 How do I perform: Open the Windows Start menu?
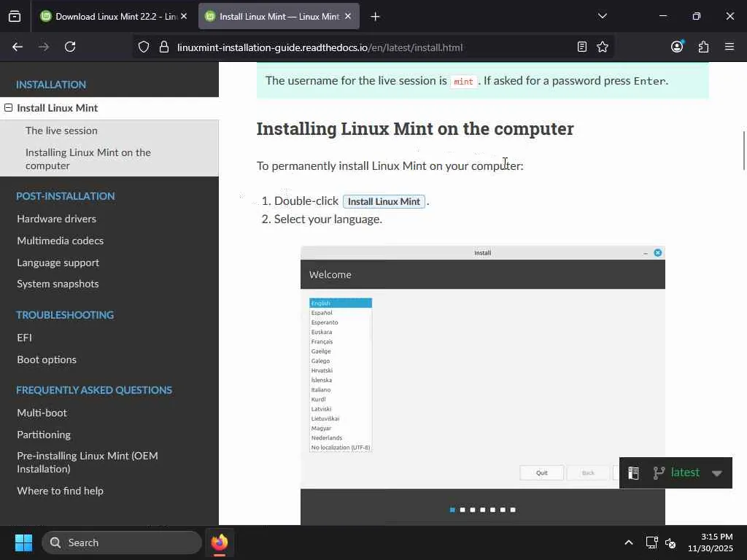pos(23,542)
